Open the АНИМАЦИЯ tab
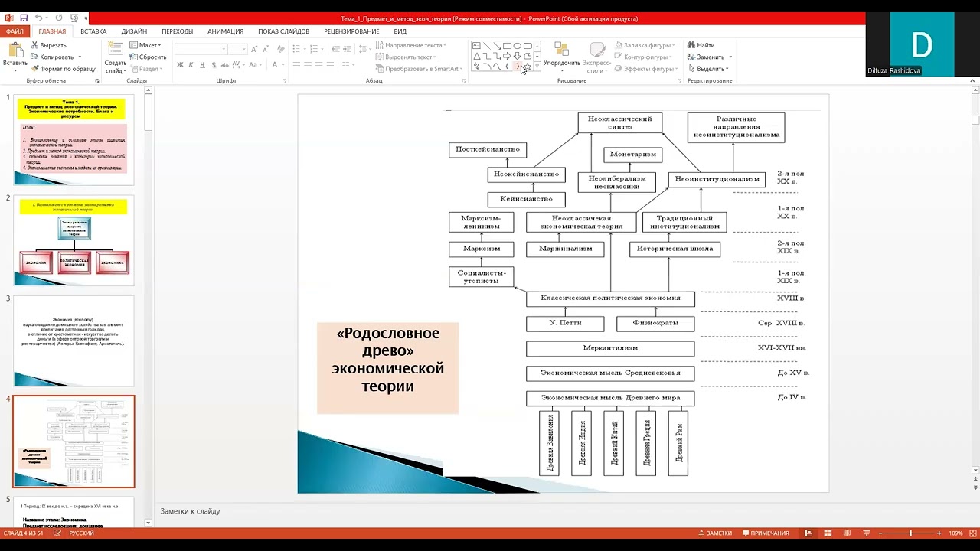980x551 pixels. (x=225, y=31)
